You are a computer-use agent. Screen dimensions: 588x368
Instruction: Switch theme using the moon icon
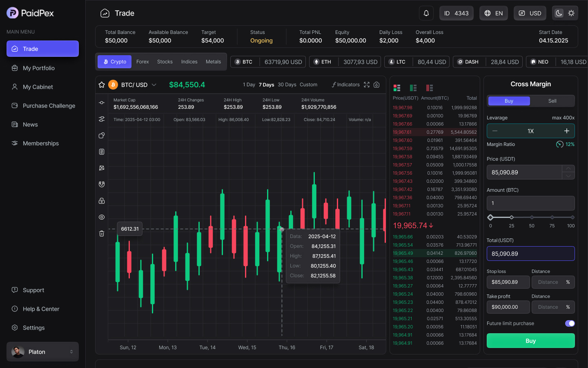tap(559, 13)
